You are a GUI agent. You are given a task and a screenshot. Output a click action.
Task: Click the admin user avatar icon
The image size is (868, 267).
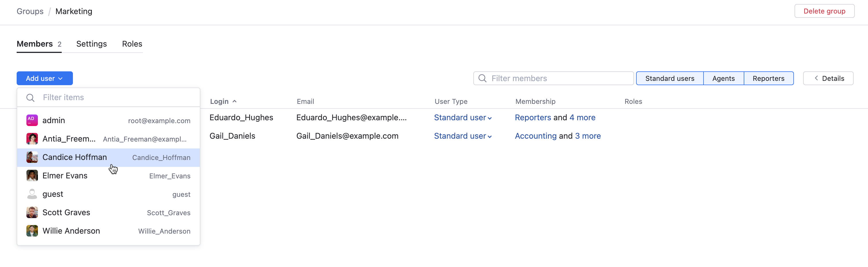pos(32,121)
